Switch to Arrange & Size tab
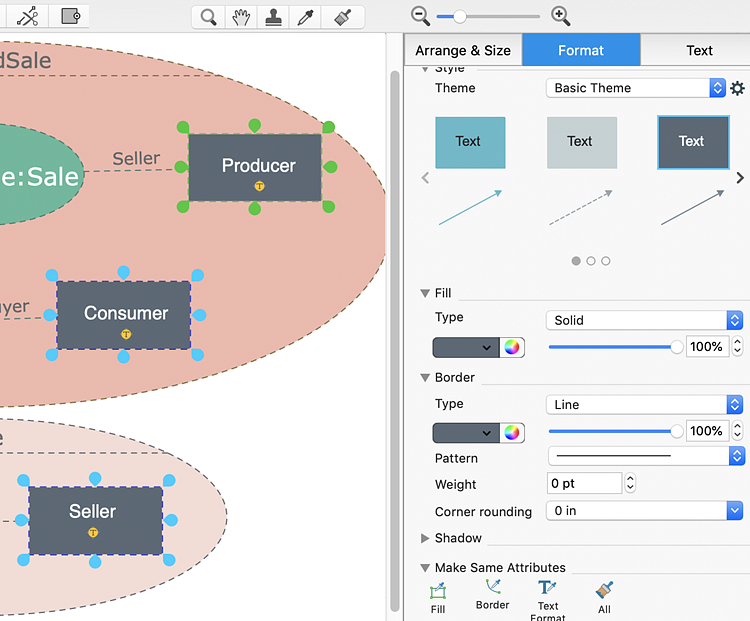This screenshot has height=621, width=750. 463,50
